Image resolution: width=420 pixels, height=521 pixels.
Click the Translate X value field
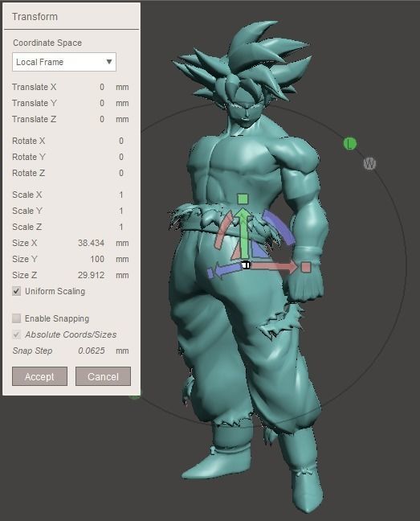[102, 87]
